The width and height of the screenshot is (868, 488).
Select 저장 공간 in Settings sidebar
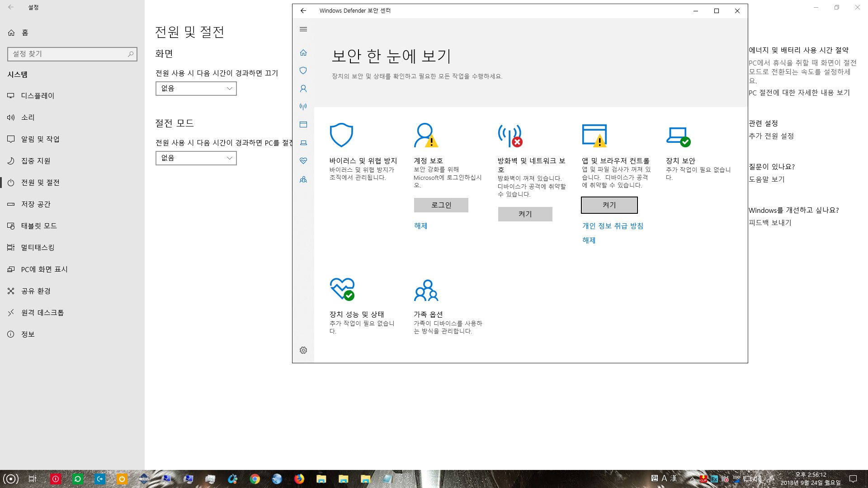pyautogui.click(x=72, y=204)
